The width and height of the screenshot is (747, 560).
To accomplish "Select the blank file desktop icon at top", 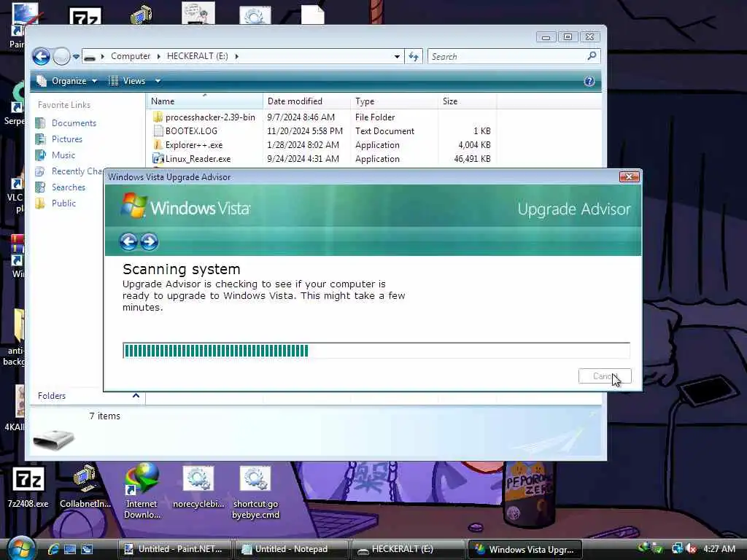I will [312, 15].
